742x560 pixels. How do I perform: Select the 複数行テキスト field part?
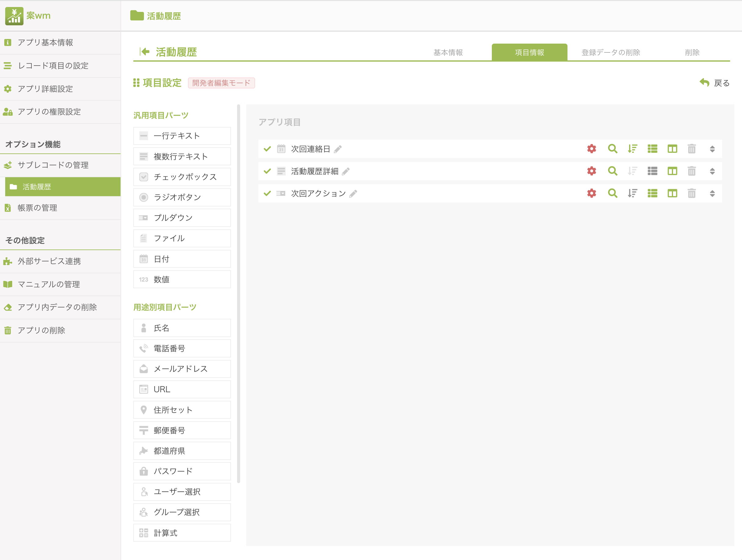(182, 156)
